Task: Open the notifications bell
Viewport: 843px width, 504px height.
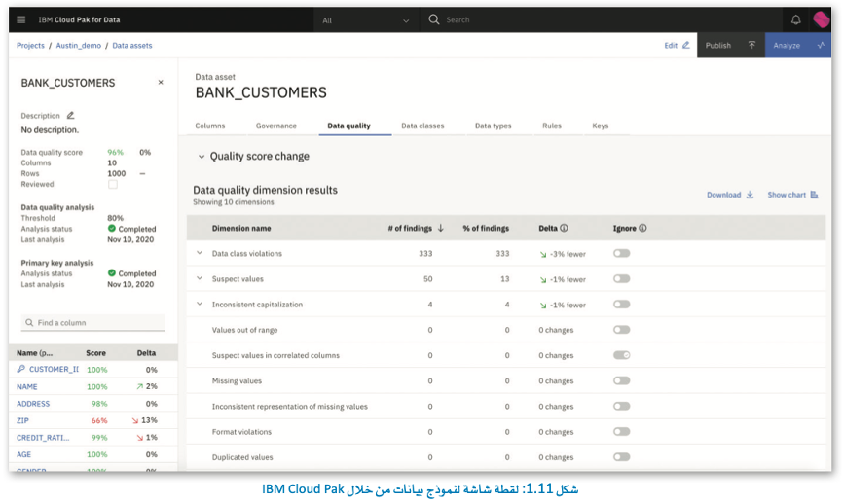Action: (795, 19)
